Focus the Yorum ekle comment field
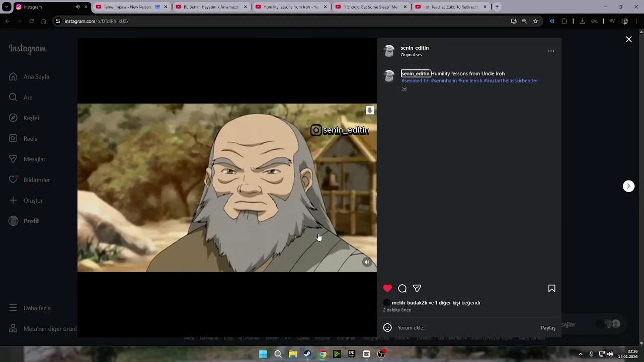Image resolution: width=644 pixels, height=362 pixels. (466, 328)
